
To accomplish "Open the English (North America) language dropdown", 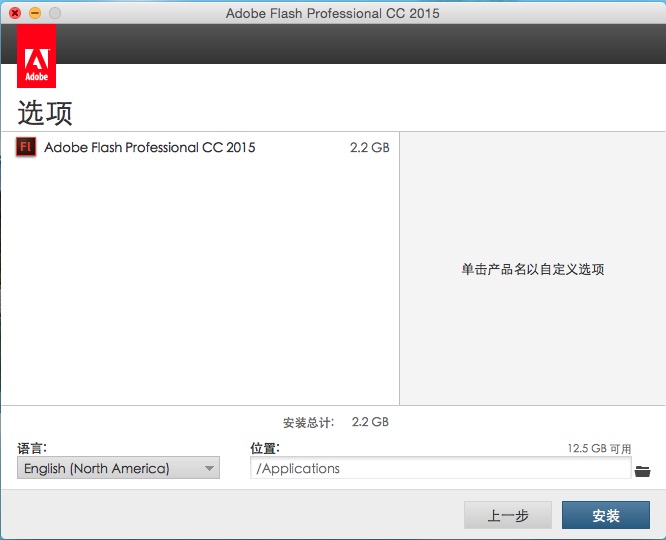I will point(119,468).
